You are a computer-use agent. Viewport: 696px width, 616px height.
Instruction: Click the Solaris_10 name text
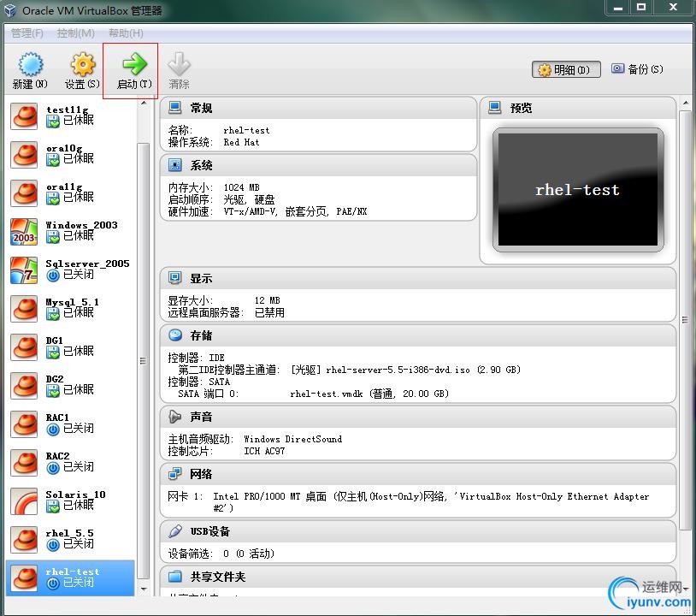[75, 495]
